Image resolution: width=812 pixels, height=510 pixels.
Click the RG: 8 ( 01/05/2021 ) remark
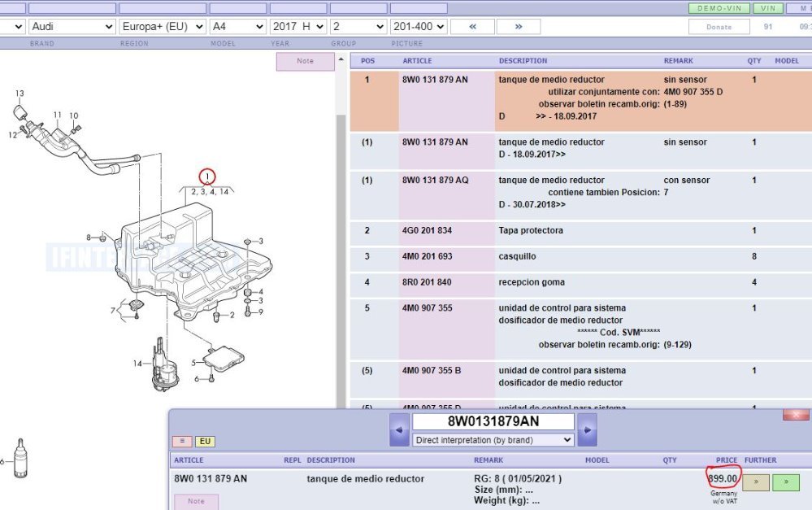pyautogui.click(x=517, y=478)
